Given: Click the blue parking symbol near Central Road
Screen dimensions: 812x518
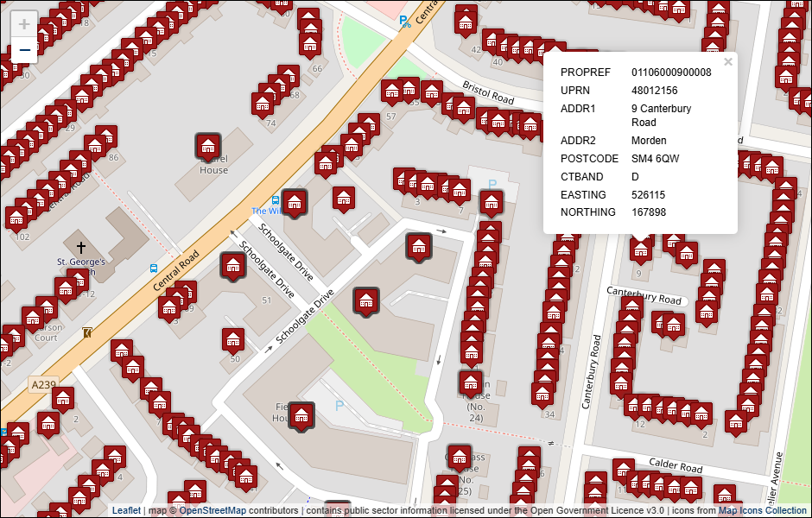Looking at the screenshot, I should click(404, 22).
